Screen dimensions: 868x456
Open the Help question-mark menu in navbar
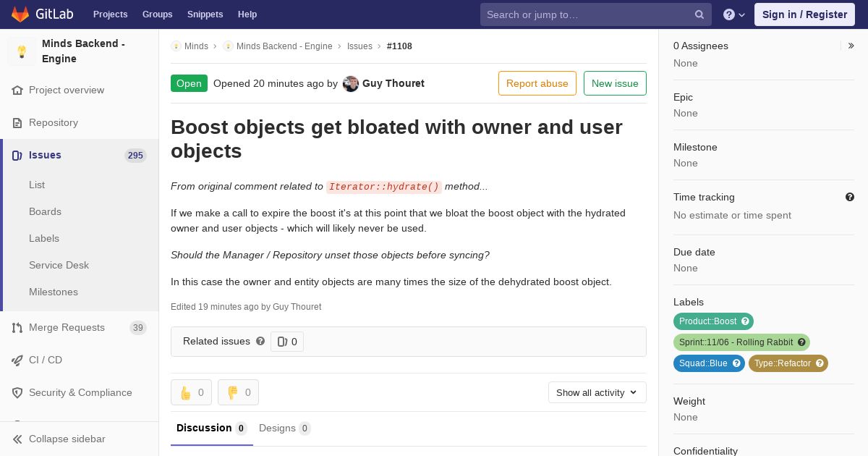point(734,14)
